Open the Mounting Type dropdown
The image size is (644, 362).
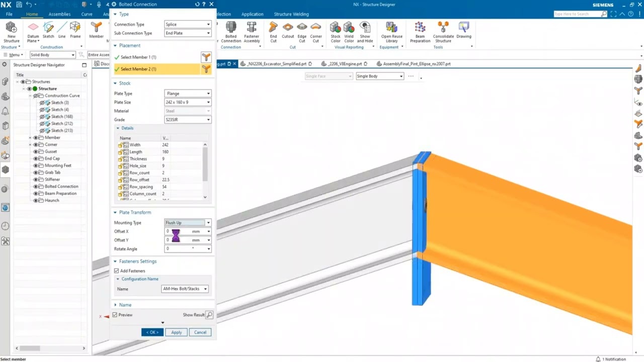pyautogui.click(x=188, y=223)
